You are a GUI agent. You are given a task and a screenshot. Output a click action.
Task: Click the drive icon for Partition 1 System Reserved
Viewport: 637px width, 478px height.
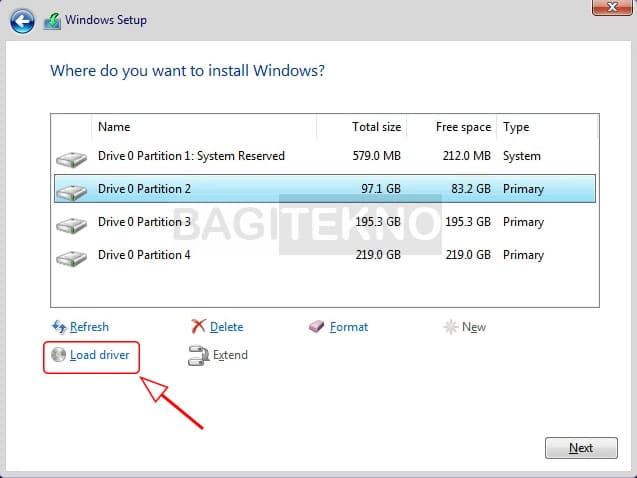tap(71, 159)
